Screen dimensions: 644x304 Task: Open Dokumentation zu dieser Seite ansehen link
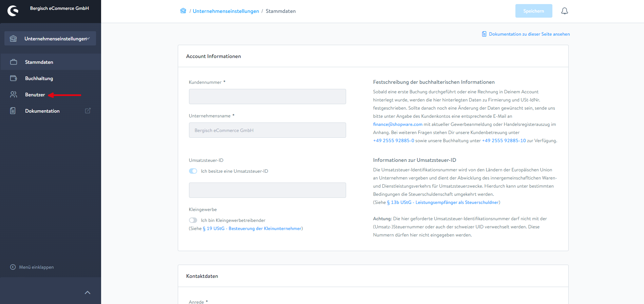[529, 34]
